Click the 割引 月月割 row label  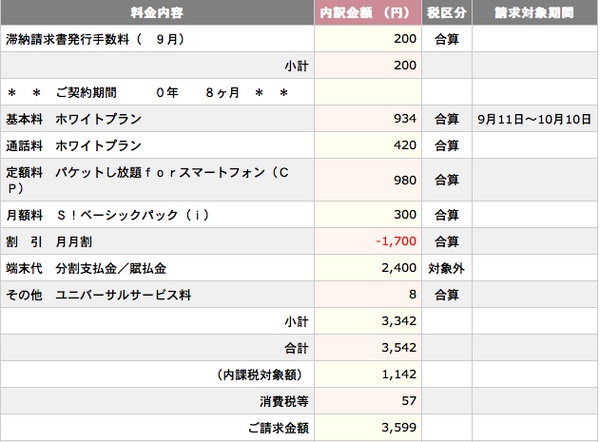(49, 241)
